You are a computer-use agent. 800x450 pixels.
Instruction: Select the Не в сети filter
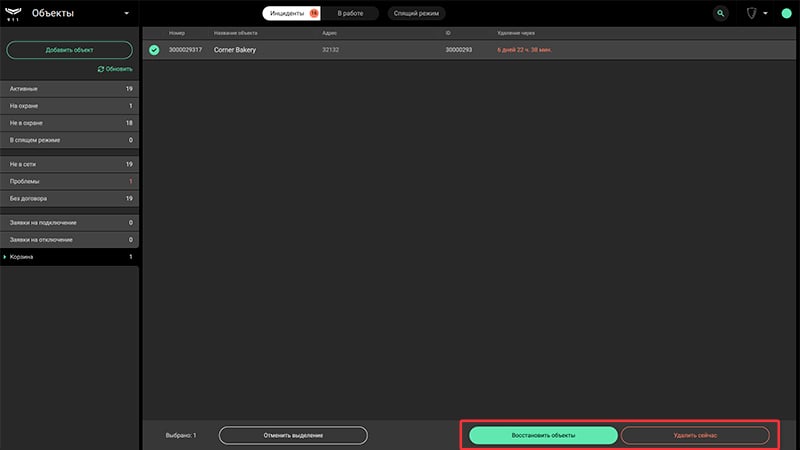pyautogui.click(x=69, y=164)
